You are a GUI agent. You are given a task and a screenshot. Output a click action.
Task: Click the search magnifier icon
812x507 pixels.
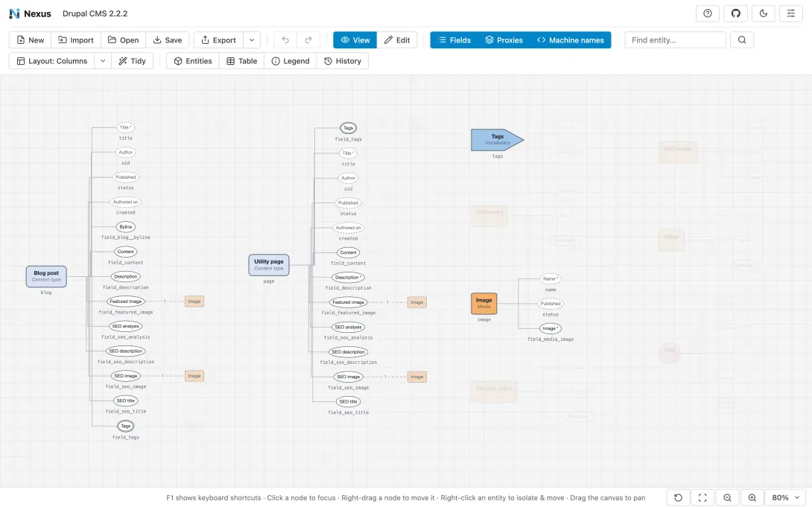coord(741,40)
